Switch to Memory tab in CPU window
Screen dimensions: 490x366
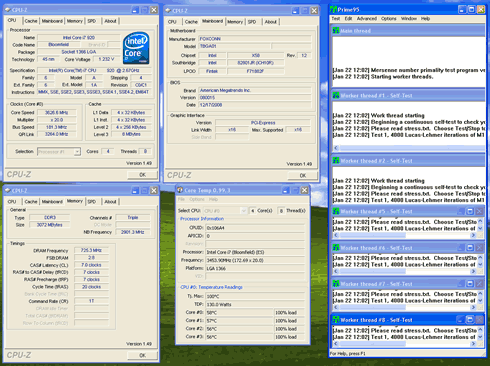pyautogui.click(x=75, y=21)
